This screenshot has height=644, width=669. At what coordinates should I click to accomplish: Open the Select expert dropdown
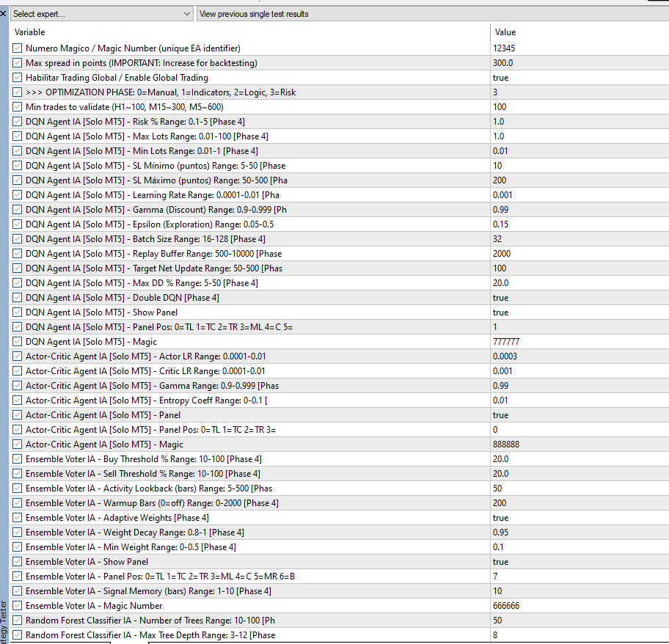[102, 14]
